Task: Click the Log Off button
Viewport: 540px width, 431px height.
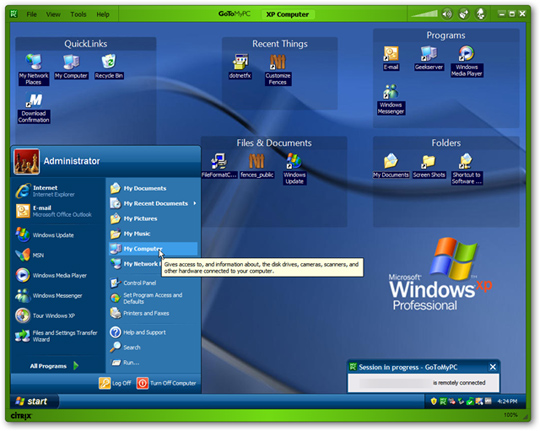Action: pyautogui.click(x=115, y=383)
